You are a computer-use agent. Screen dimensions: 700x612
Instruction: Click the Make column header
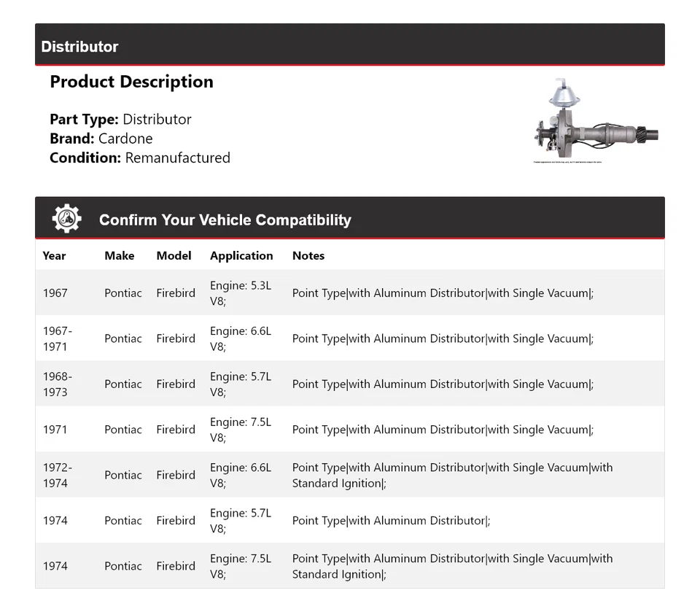[119, 256]
